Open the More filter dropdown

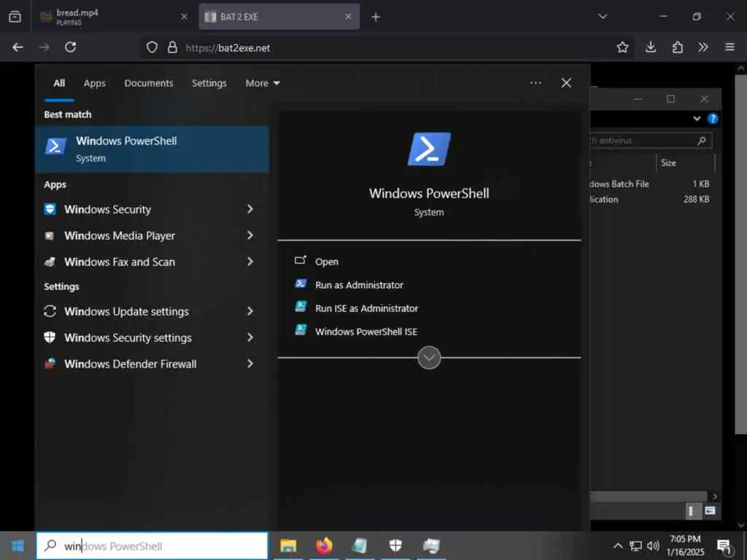(x=263, y=83)
